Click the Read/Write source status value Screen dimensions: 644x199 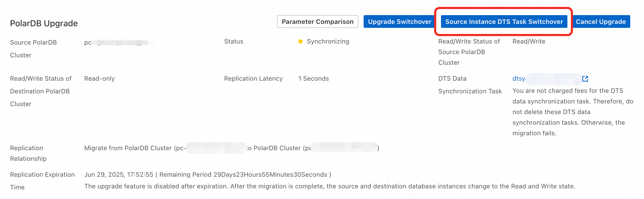[529, 41]
